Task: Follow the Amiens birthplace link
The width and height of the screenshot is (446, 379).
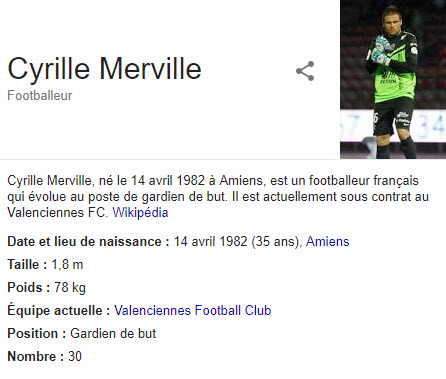Action: (x=328, y=241)
